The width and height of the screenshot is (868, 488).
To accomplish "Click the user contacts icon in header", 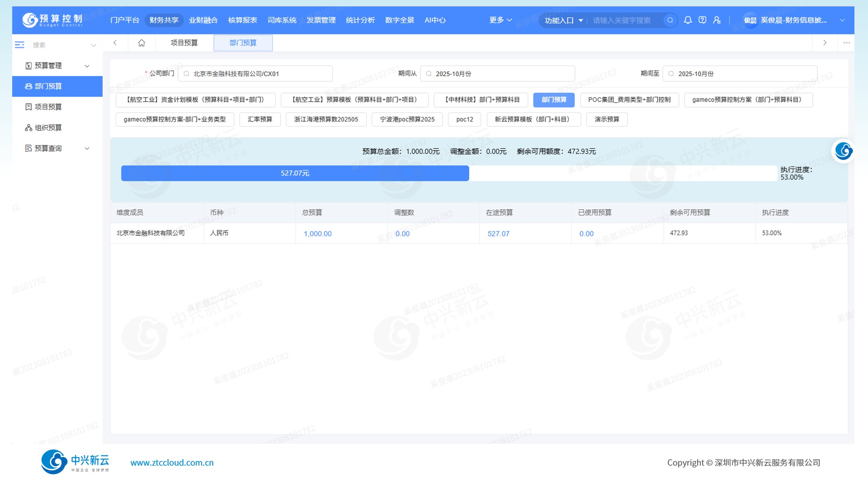I will [x=717, y=20].
